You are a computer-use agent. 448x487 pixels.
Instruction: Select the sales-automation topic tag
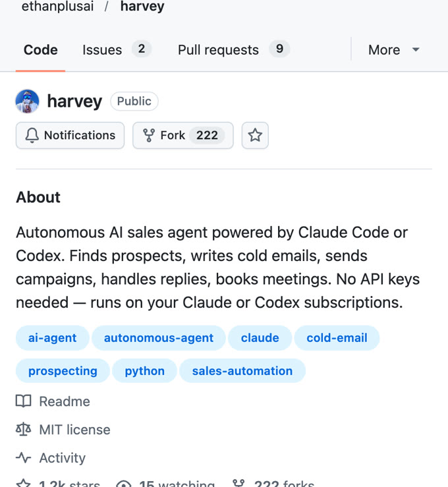[x=242, y=371]
